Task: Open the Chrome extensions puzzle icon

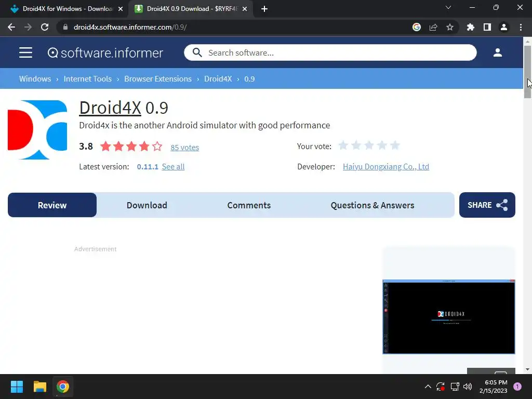Action: pyautogui.click(x=470, y=27)
